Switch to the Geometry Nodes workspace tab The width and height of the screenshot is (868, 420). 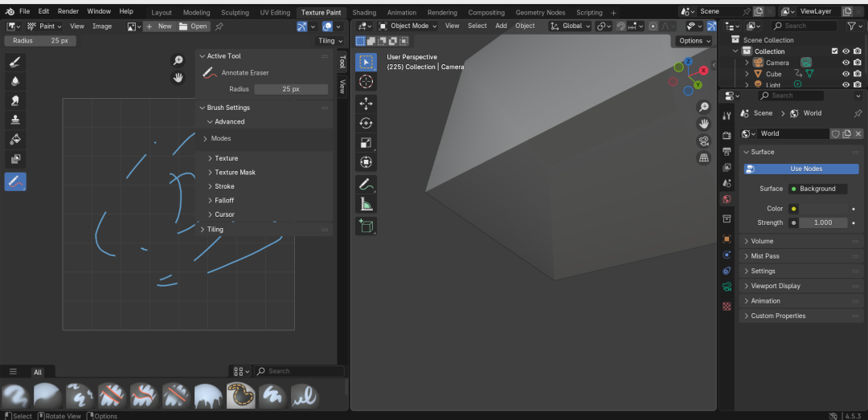(540, 12)
